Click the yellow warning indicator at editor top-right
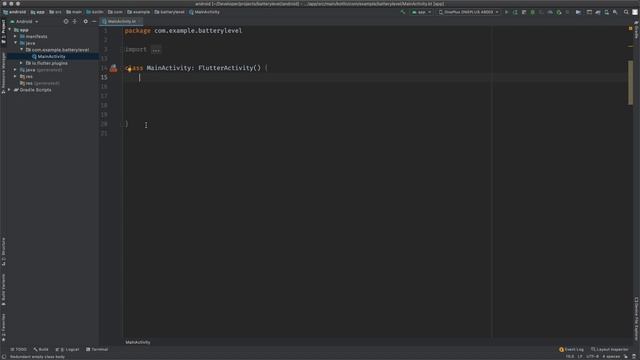 [631, 28]
